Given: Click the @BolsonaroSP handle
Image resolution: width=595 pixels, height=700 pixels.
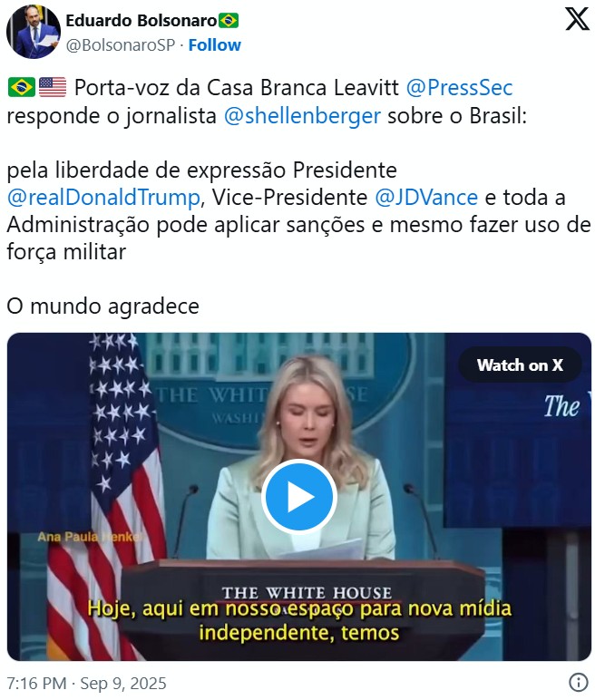Looking at the screenshot, I should point(120,45).
